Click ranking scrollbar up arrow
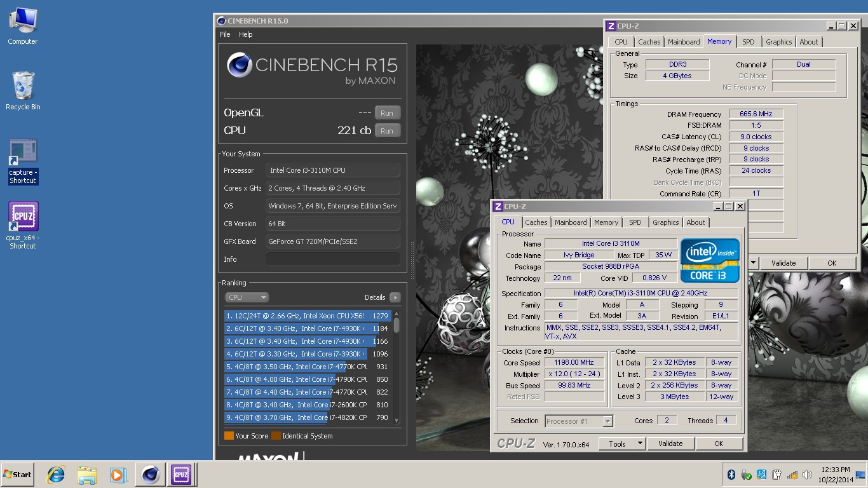This screenshot has width=868, height=488. (x=397, y=313)
